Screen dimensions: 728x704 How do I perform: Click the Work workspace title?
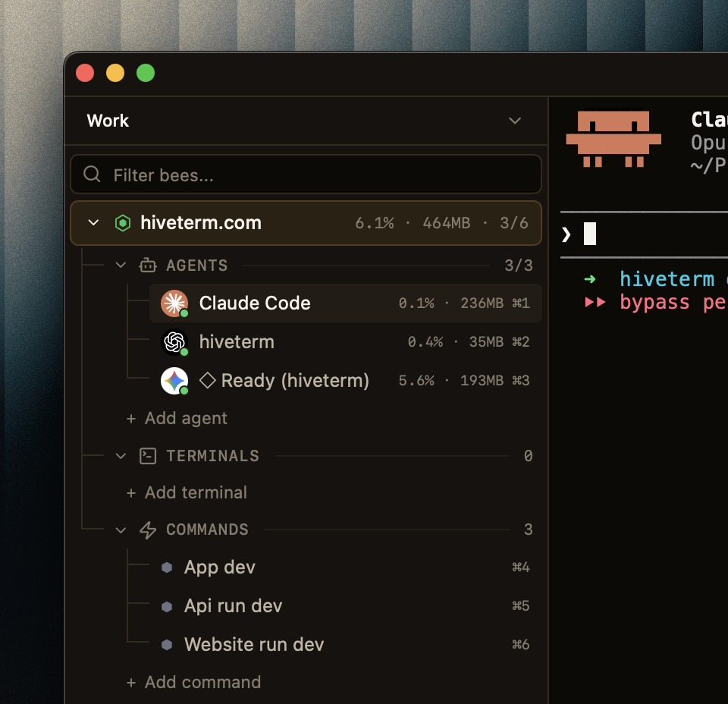(108, 121)
